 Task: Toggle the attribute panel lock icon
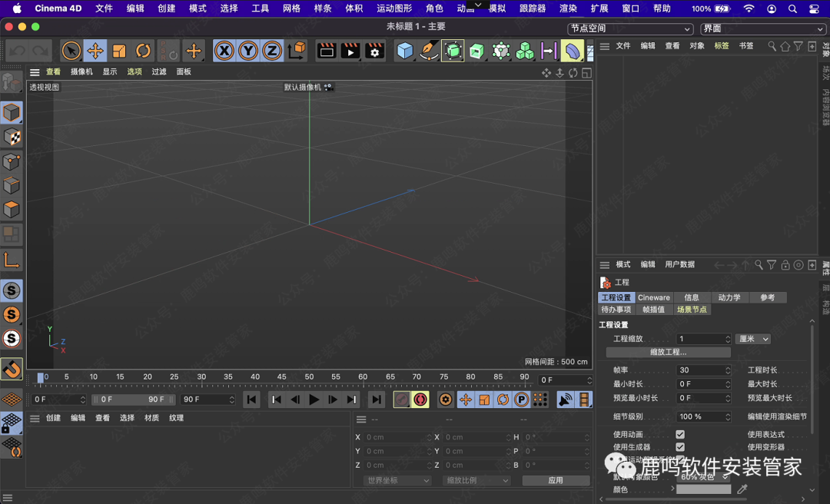785,265
